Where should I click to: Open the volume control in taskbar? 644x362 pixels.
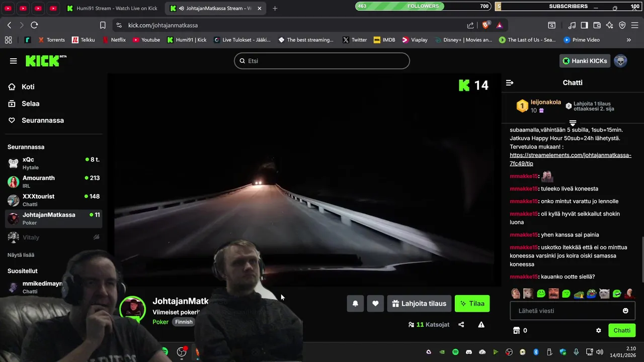pos(599,352)
